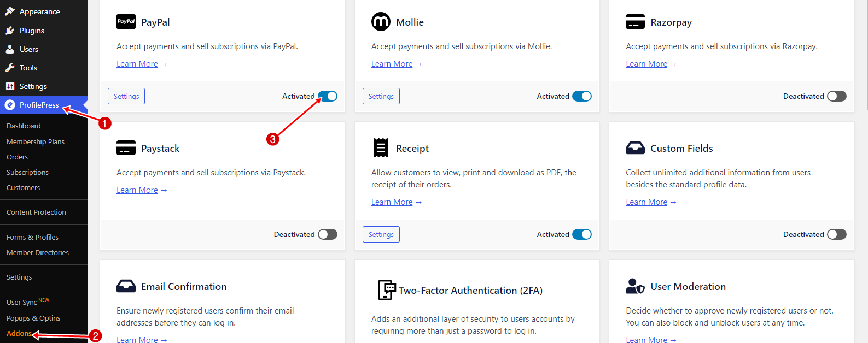Viewport: 868px width, 343px height.
Task: Open PayPal addon Settings button
Action: click(126, 96)
